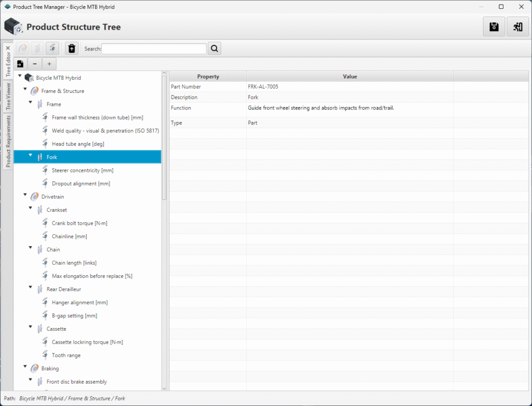Image resolution: width=532 pixels, height=406 pixels.
Task: Collapse the Cassette node arrow
Action: [x=31, y=329]
